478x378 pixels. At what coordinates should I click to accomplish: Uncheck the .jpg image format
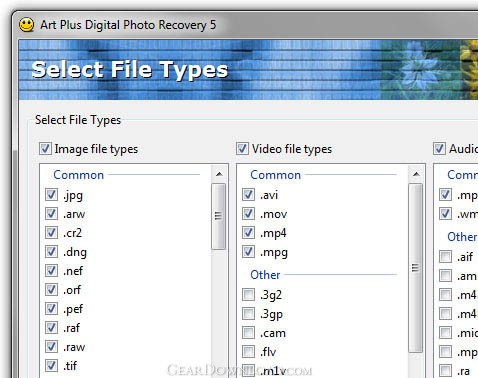(51, 194)
